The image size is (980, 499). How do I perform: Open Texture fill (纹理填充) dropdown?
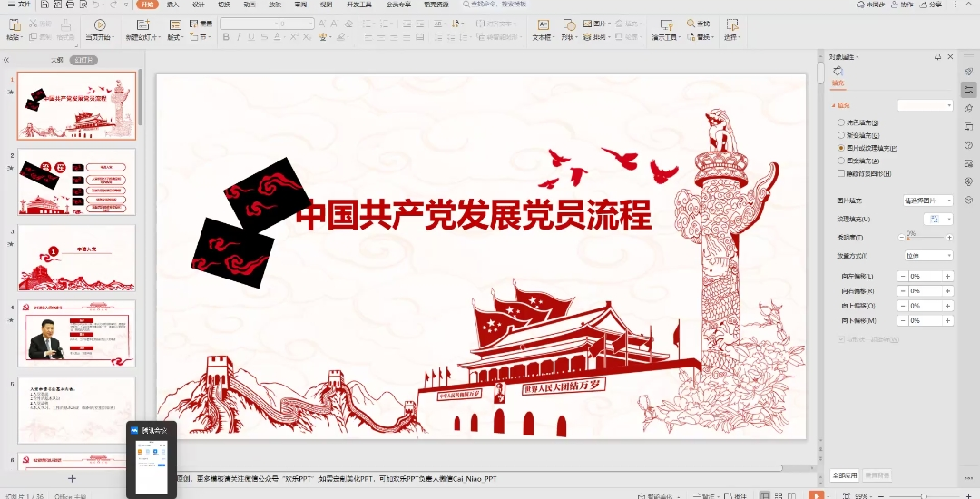(x=938, y=219)
